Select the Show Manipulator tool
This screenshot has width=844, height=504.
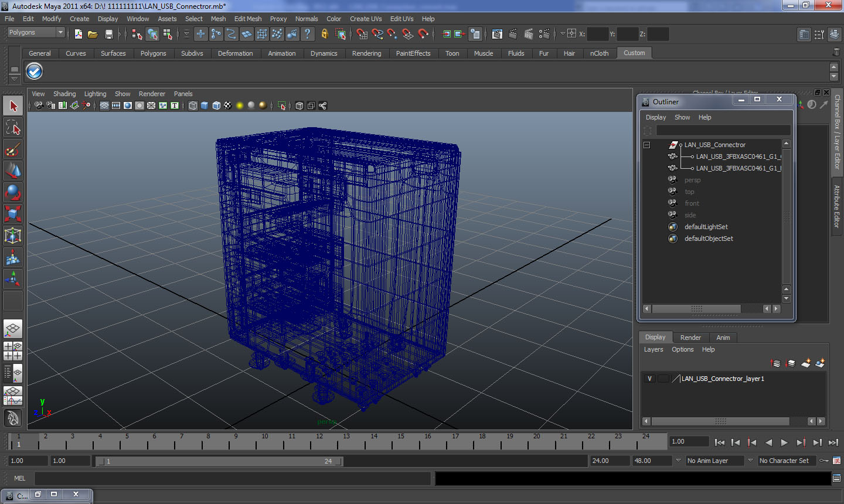click(13, 279)
